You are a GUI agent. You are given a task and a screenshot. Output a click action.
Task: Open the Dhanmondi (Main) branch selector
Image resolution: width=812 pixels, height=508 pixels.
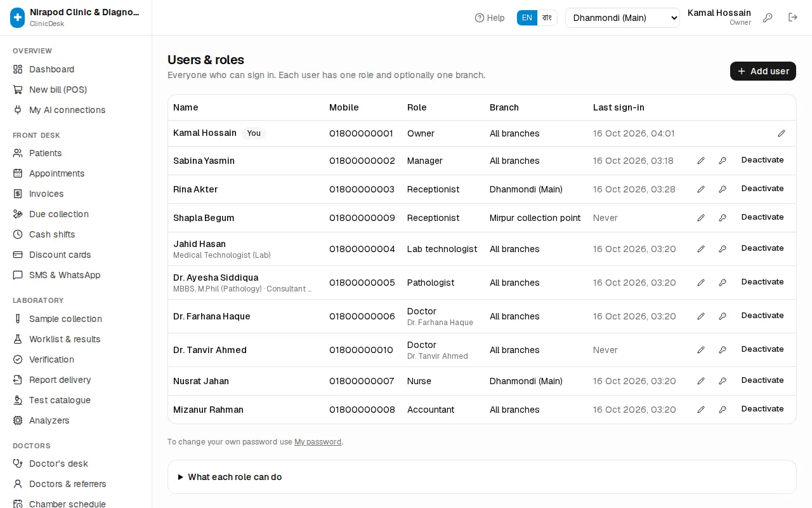[x=622, y=18]
